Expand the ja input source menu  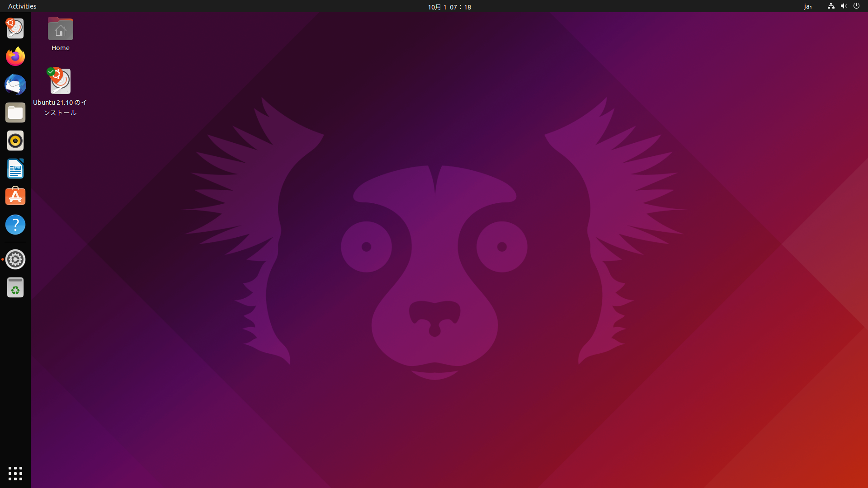[808, 6]
